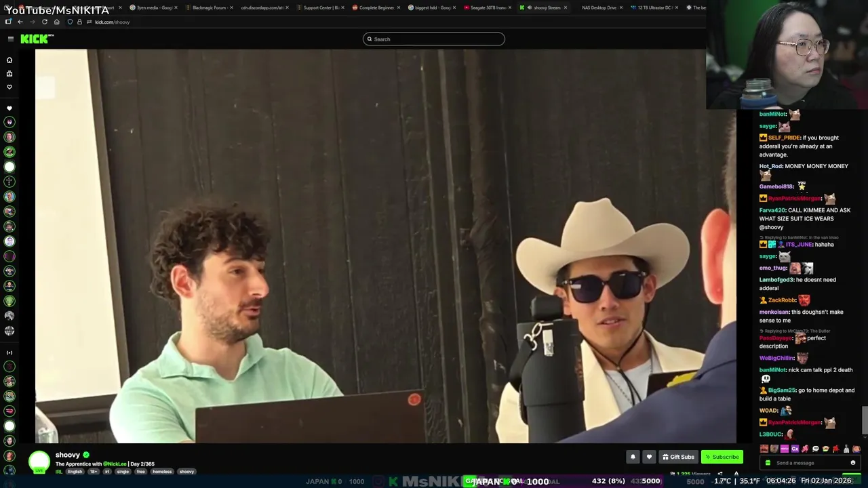Open the Kick hamburger sidebar menu
868x488 pixels.
point(11,39)
